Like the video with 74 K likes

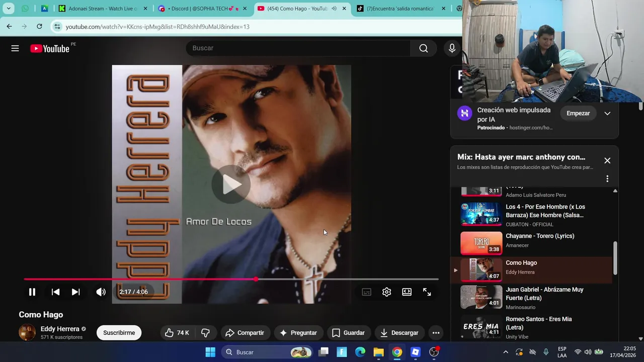(177, 333)
